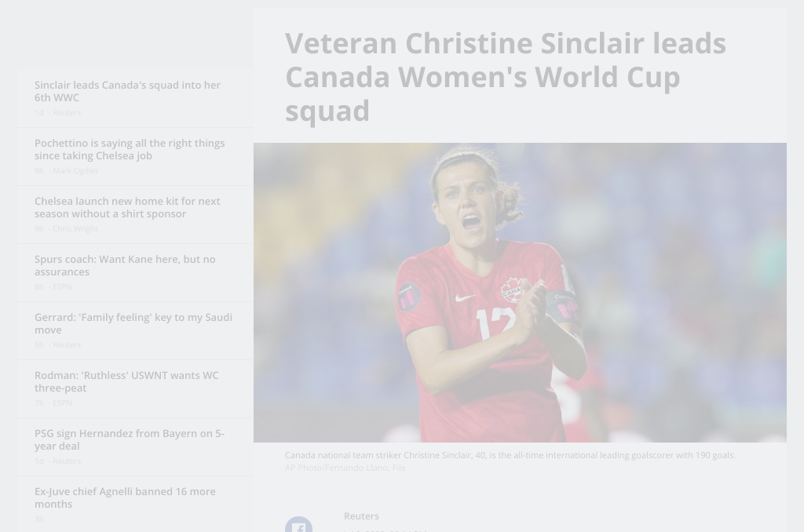This screenshot has width=804, height=532.
Task: Click Reuters byline under Sinclair sidebar story
Action: 66,113
